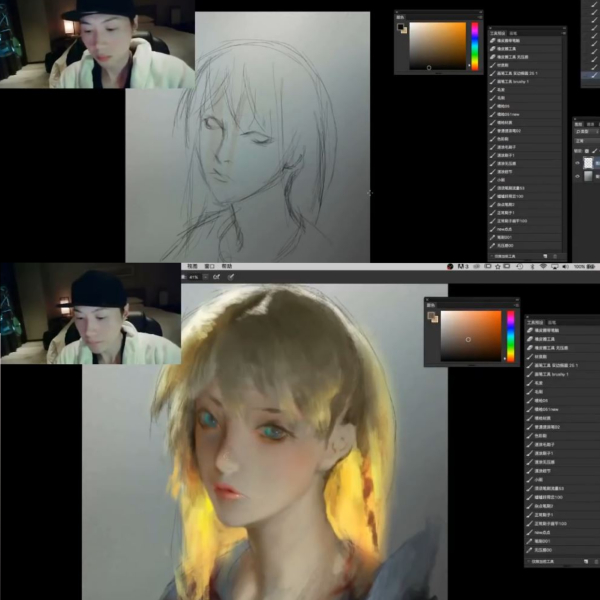Switch to the 图层 (Layers) tab

579,124
